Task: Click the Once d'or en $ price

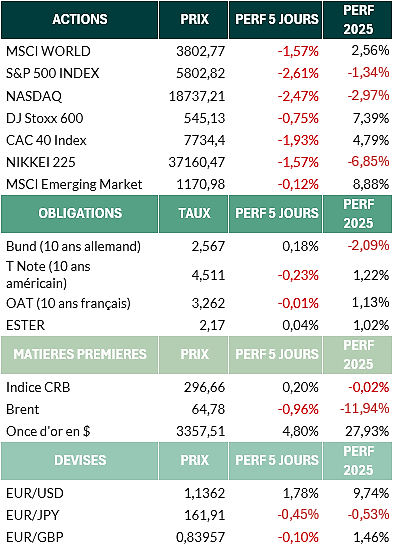Action: click(200, 432)
